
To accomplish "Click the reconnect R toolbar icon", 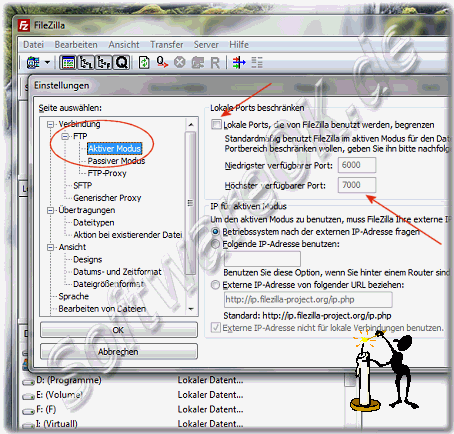I will click(x=215, y=63).
